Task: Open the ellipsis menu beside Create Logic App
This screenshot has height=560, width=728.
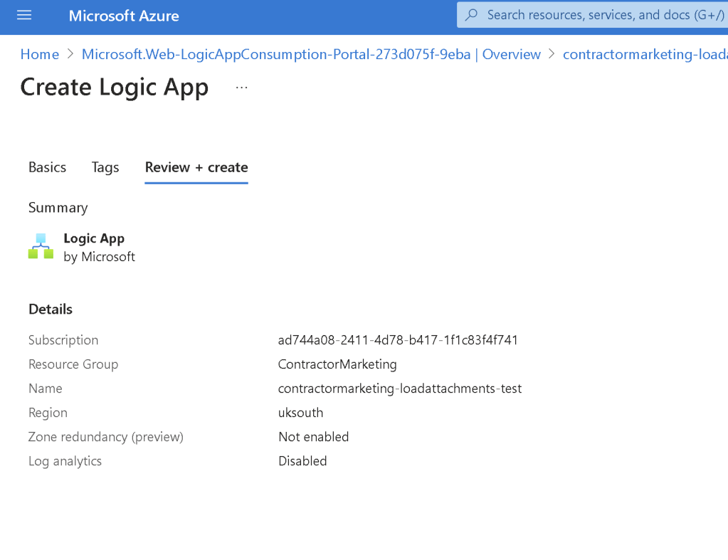Action: [x=241, y=88]
